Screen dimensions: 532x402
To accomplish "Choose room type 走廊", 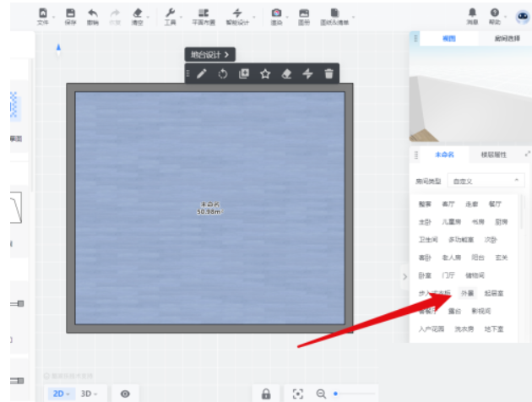I will [471, 204].
